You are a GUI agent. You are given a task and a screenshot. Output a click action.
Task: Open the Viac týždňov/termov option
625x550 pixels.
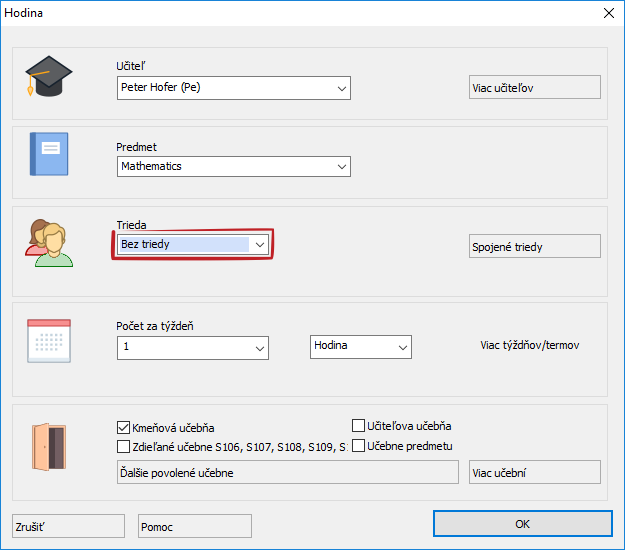(529, 345)
